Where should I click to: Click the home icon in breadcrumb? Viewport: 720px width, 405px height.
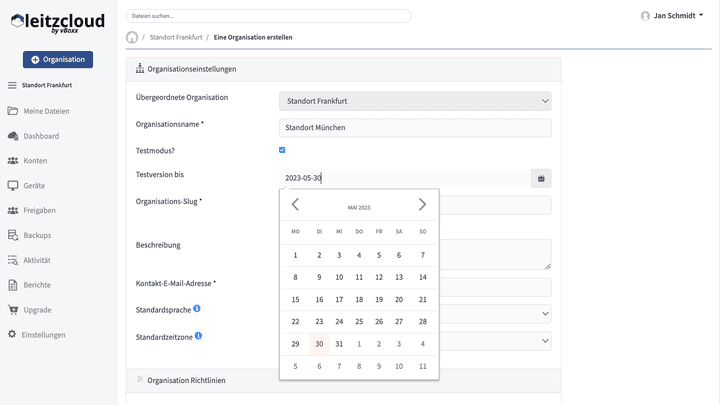pos(132,37)
